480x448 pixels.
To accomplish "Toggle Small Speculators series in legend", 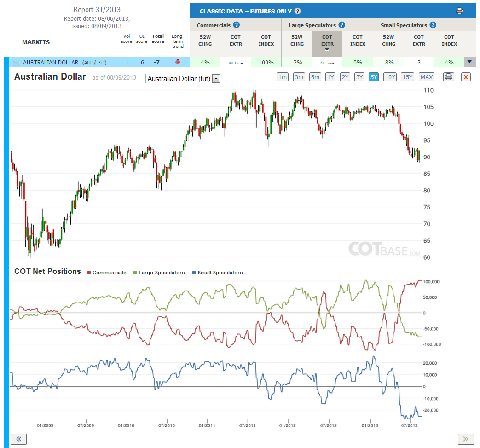I will [x=217, y=273].
